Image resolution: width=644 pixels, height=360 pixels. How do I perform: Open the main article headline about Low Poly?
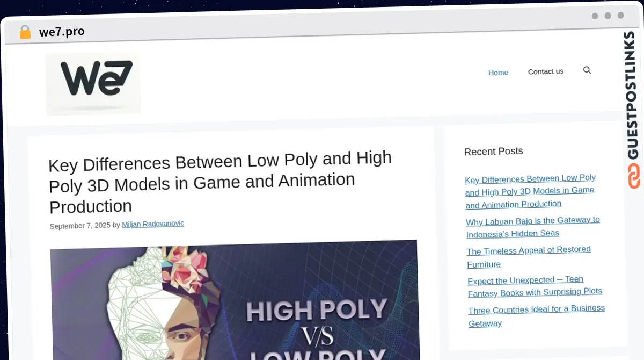220,183
